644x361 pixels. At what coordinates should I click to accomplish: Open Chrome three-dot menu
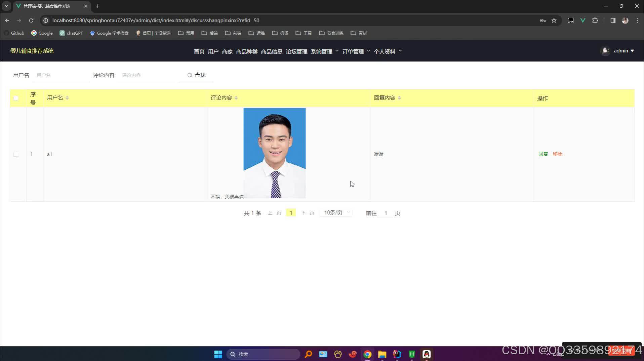click(637, 21)
